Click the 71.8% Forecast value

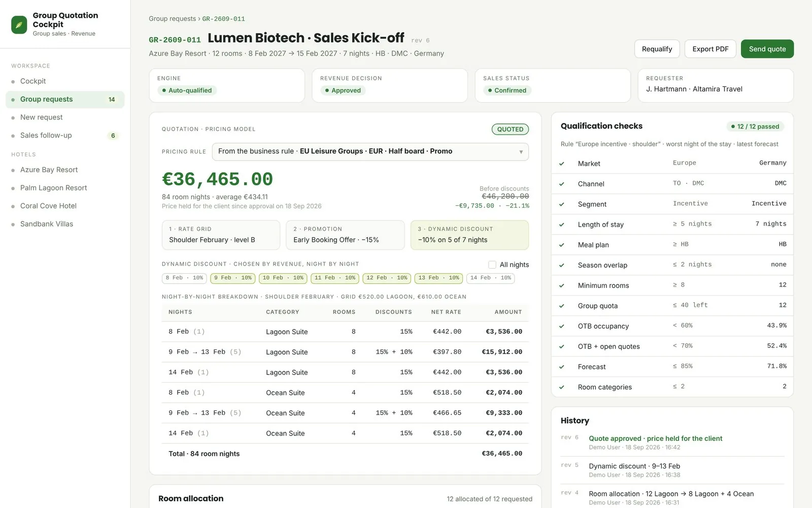[x=776, y=366]
